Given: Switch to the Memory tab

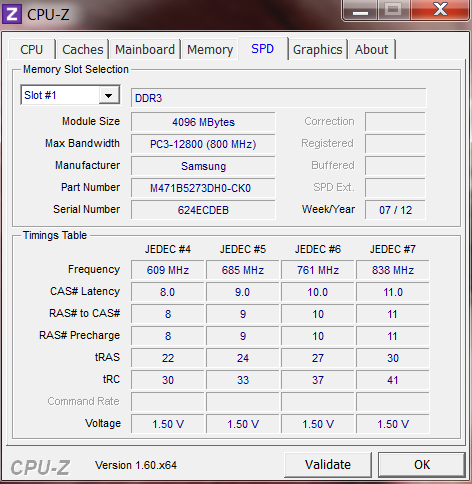Looking at the screenshot, I should click(x=210, y=50).
